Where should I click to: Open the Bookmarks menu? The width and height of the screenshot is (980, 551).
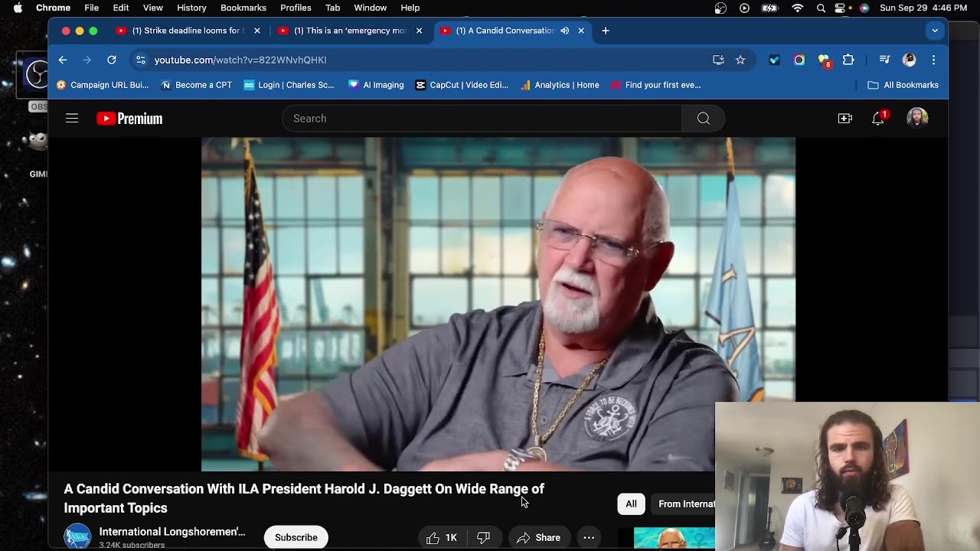tap(243, 8)
